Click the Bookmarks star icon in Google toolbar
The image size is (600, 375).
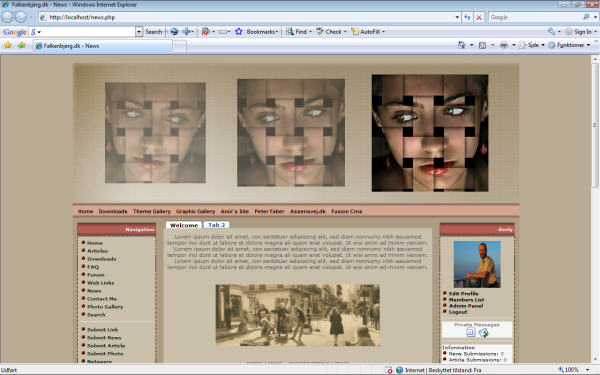pyautogui.click(x=239, y=31)
